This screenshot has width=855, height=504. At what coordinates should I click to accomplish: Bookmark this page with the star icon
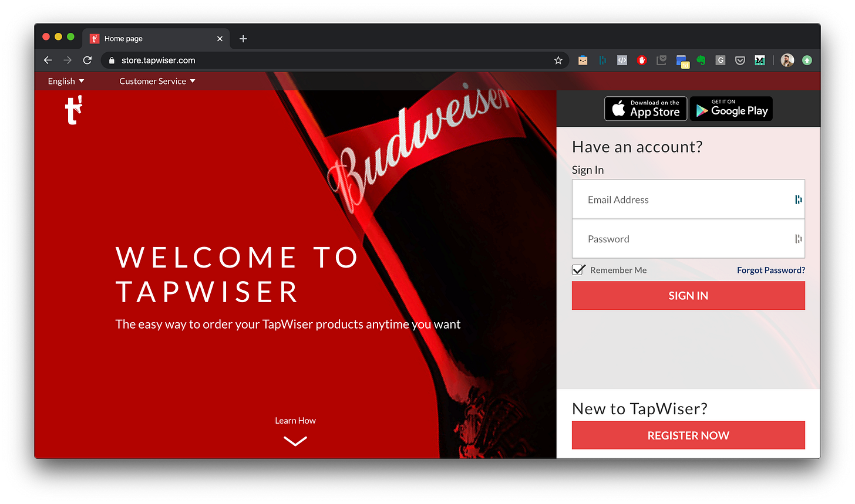tap(558, 60)
